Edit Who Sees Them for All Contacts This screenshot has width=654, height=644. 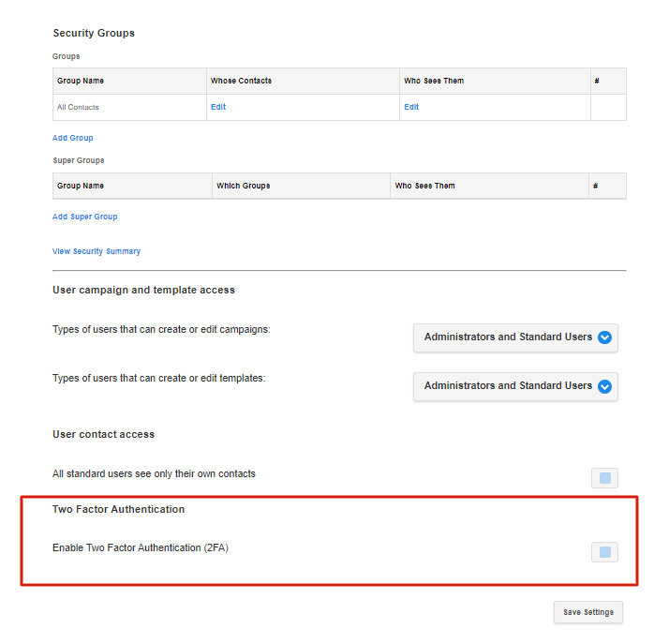click(411, 107)
